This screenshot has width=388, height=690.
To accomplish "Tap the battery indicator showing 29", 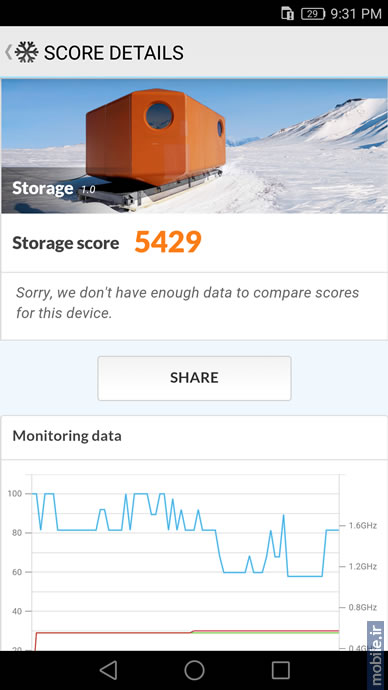I will tap(313, 14).
